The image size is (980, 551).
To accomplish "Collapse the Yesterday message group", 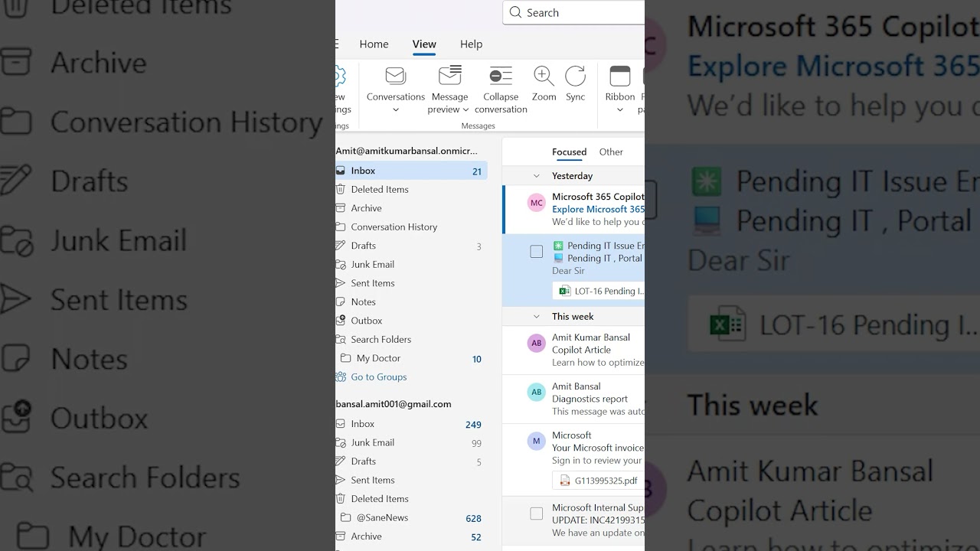I will [x=536, y=176].
